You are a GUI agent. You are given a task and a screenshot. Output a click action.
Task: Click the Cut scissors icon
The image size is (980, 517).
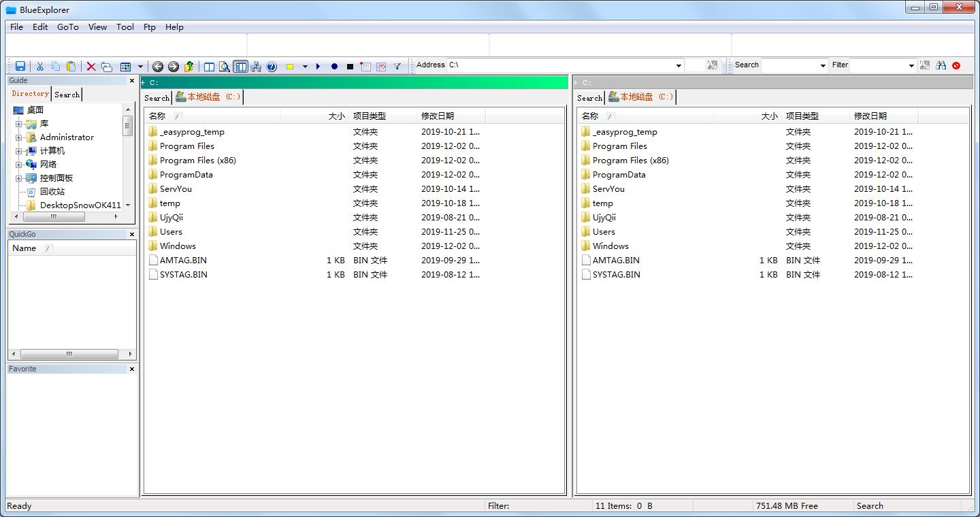(x=39, y=66)
